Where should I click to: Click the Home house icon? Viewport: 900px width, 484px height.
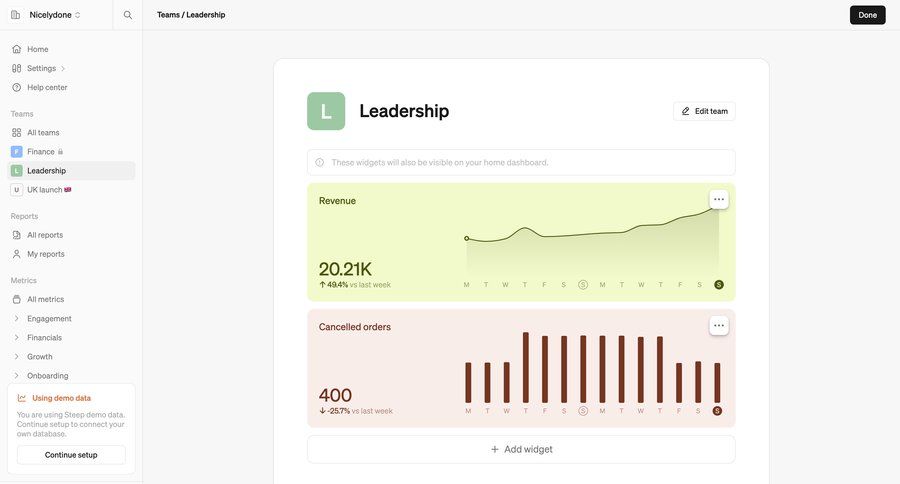pos(17,49)
